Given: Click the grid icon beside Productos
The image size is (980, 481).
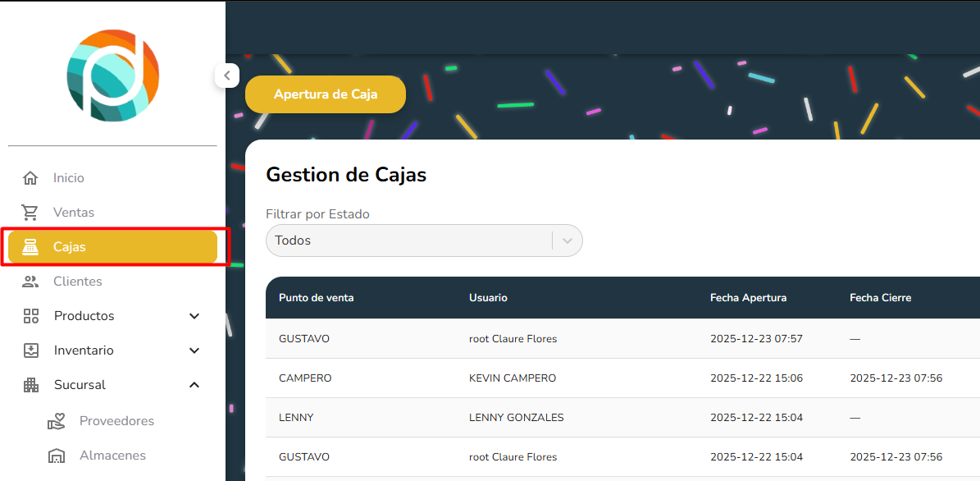Looking at the screenshot, I should (x=31, y=316).
